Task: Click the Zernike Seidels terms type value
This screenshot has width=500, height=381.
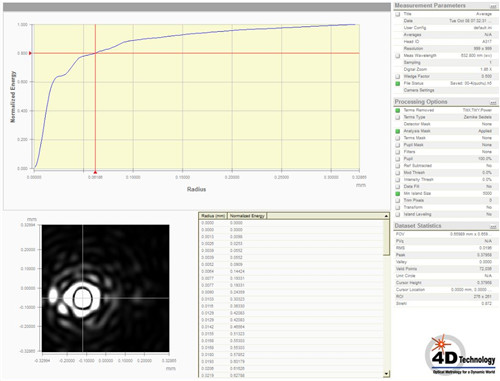Action: (477, 117)
